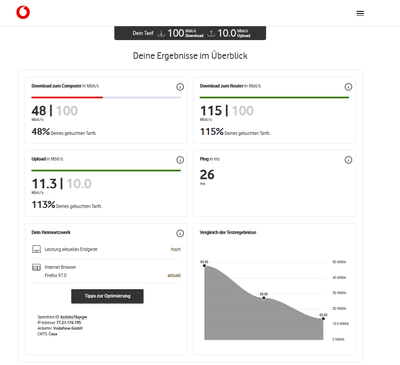Click the Tipps zur Optimierung button
Viewport: 400px width, 365px height.
pyautogui.click(x=107, y=296)
